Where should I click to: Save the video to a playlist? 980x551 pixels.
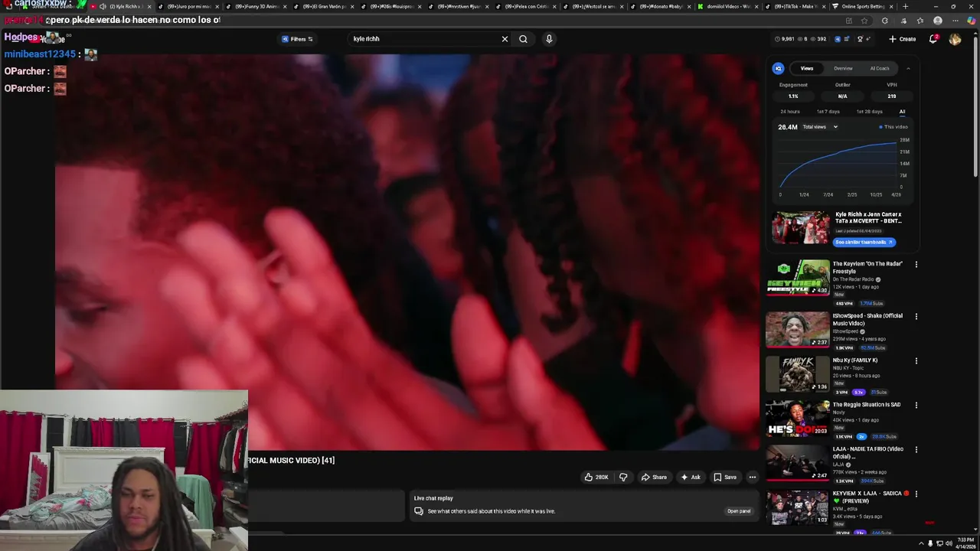(x=725, y=477)
